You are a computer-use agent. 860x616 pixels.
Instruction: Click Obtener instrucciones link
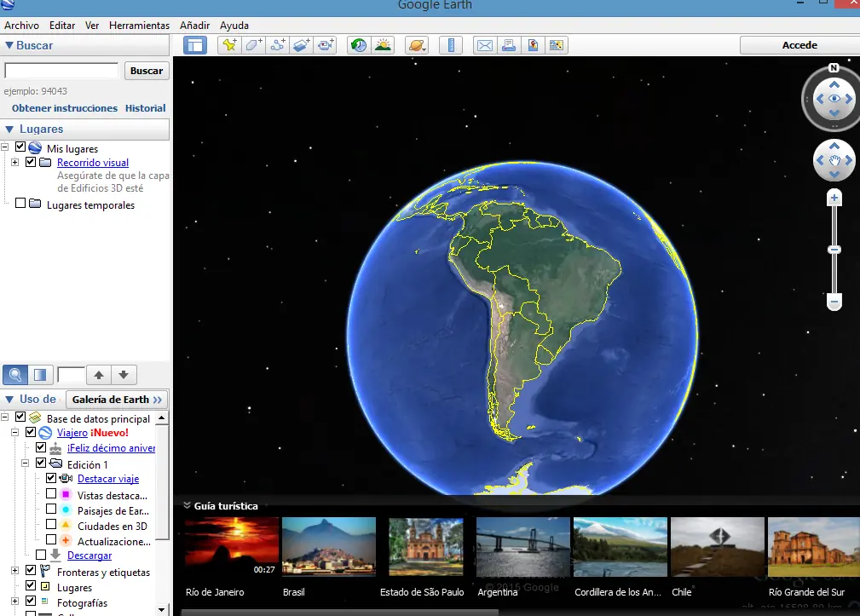[x=65, y=108]
